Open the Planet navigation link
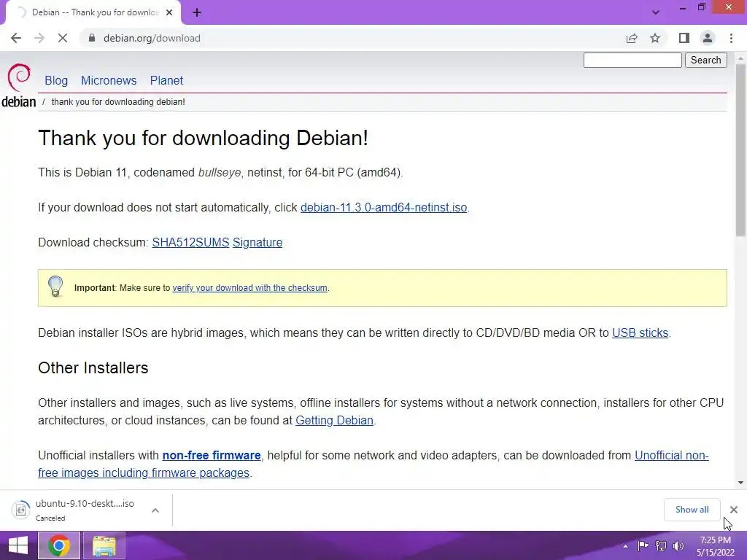 point(166,80)
